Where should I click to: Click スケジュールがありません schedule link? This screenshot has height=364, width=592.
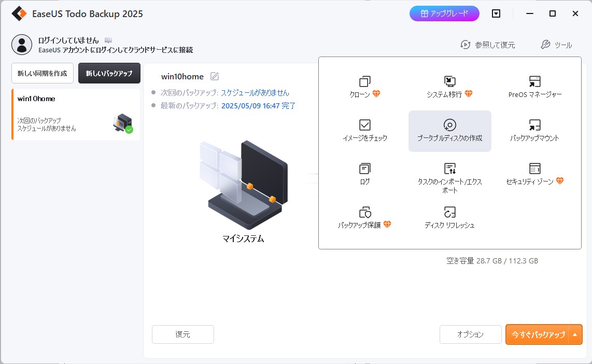[255, 93]
